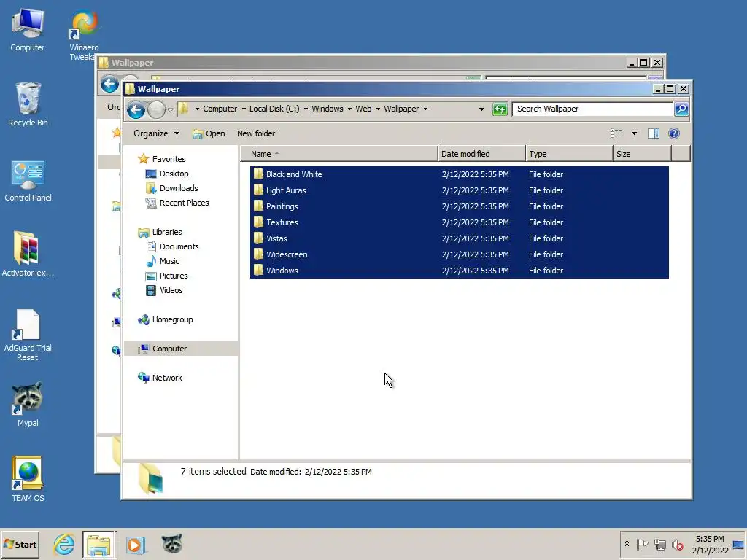Open Windows Media Player from the taskbar
The height and width of the screenshot is (560, 747).
(135, 544)
